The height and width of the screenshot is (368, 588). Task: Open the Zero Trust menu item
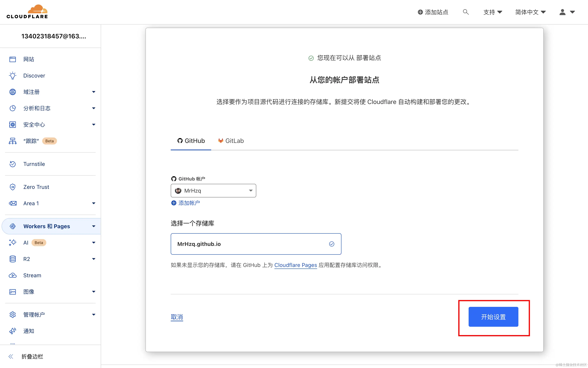point(36,187)
